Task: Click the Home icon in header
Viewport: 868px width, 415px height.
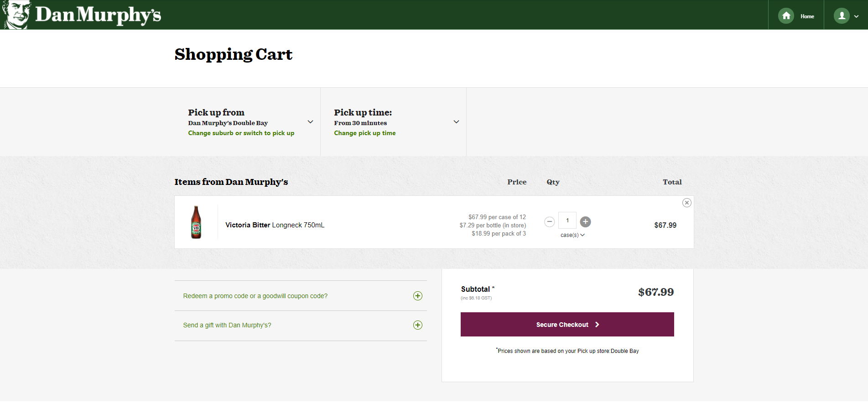Action: (x=786, y=16)
